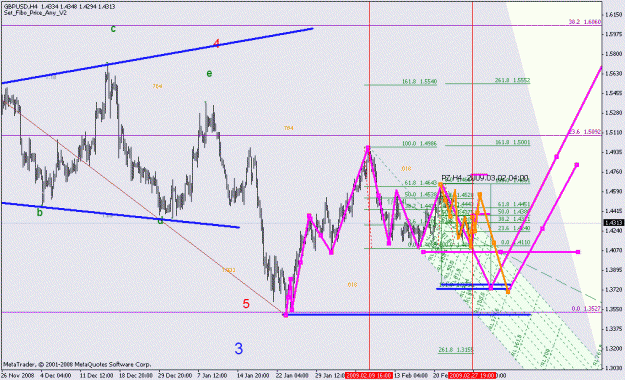Click the purple 38.2 1.6060 level label
This screenshot has height=380, width=625.
point(585,22)
